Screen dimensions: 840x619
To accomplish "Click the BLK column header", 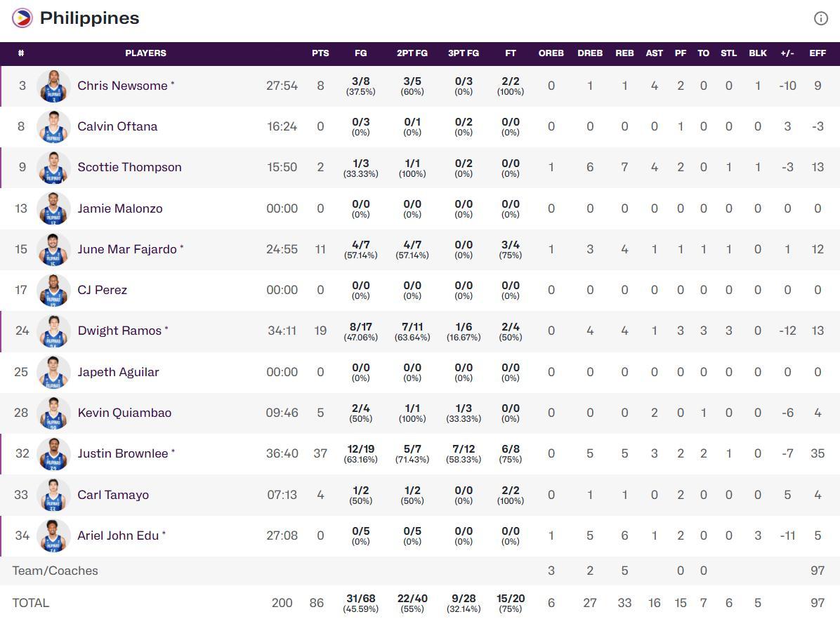I will (758, 53).
